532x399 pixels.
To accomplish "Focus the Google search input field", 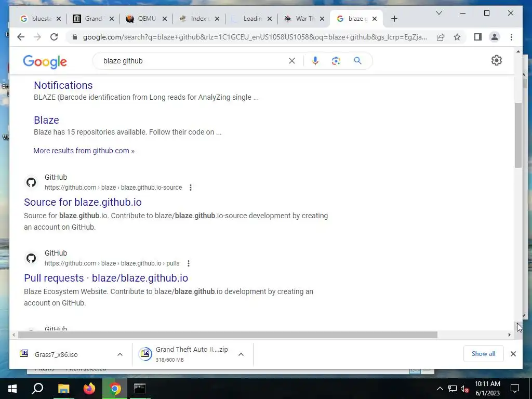I will [x=193, y=61].
